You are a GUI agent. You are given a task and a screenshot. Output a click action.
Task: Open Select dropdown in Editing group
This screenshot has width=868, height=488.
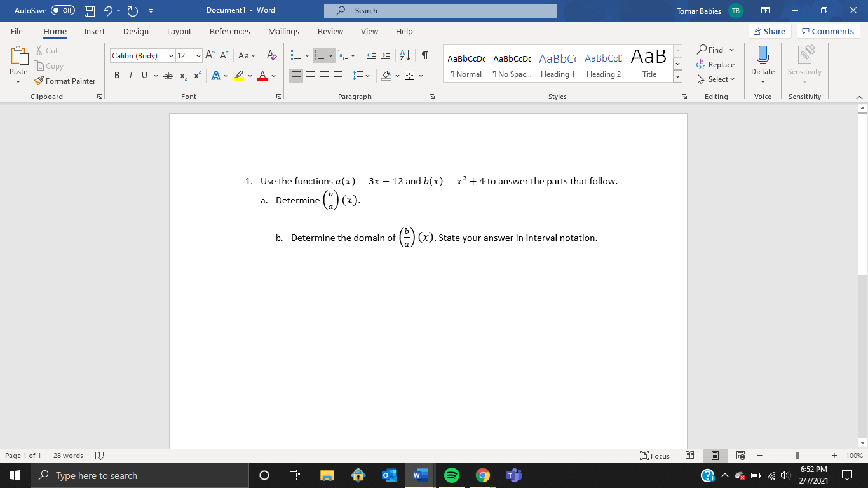pyautogui.click(x=715, y=79)
